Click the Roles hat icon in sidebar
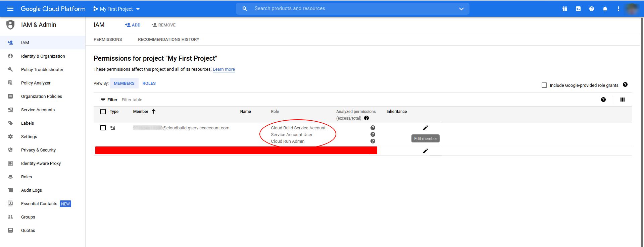This screenshot has width=644, height=247. point(10,177)
